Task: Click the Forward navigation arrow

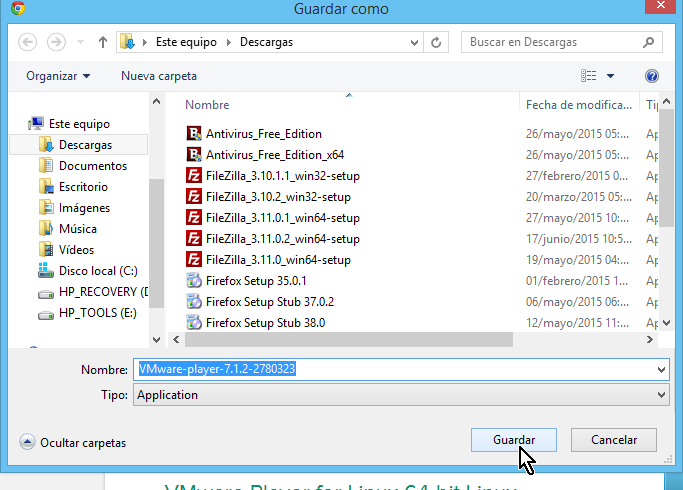Action: click(56, 42)
